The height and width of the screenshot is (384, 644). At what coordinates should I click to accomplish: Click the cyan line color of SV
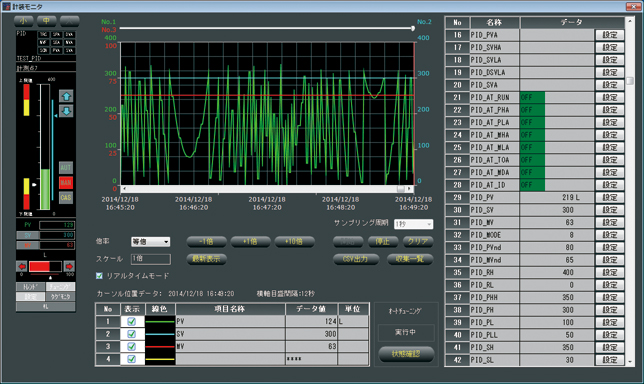pos(160,334)
